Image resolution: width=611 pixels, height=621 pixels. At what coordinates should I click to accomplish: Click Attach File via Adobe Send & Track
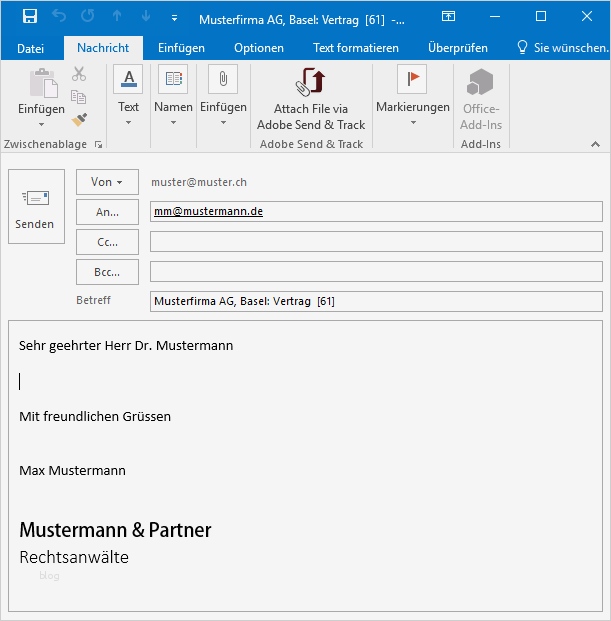(x=311, y=100)
